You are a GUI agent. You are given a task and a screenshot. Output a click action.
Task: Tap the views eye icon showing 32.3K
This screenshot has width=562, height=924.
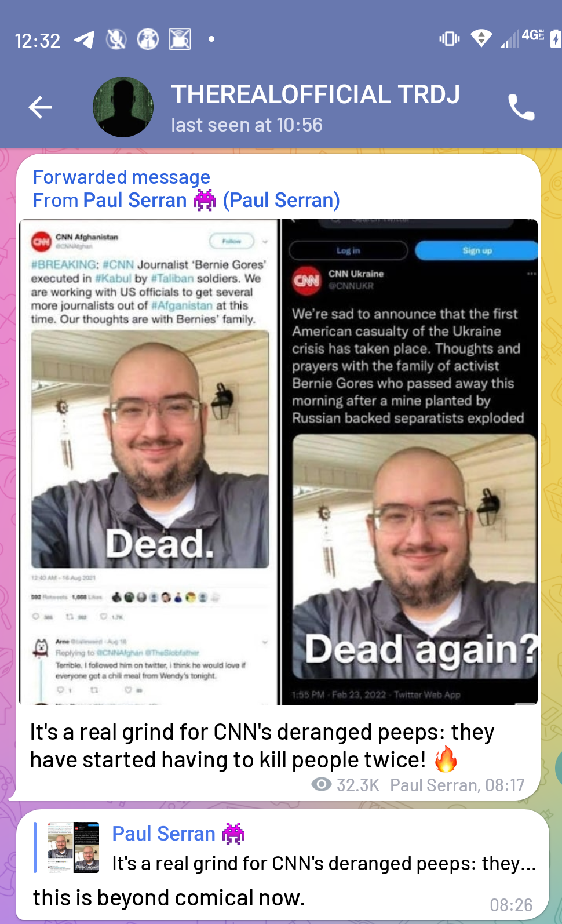pos(322,784)
